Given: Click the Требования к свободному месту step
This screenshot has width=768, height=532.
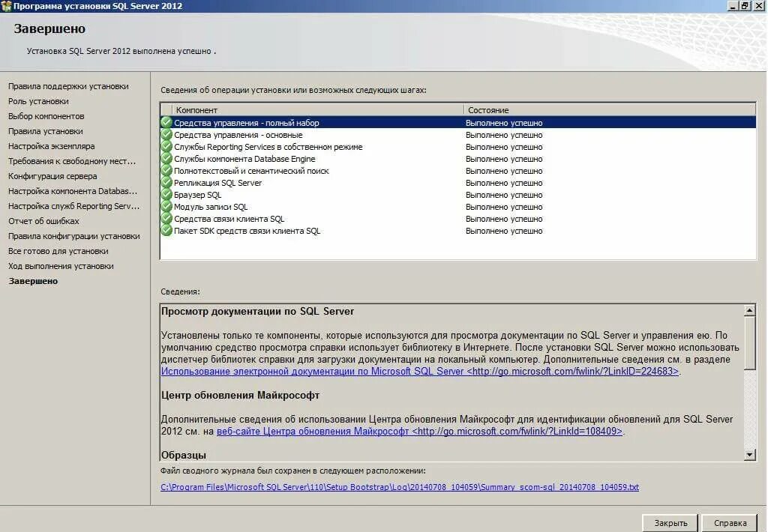Looking at the screenshot, I should pos(72,161).
